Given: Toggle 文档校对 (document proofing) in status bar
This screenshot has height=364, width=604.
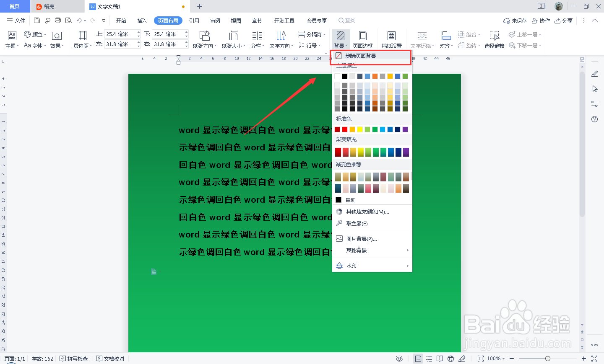Looking at the screenshot, I should tap(110, 359).
